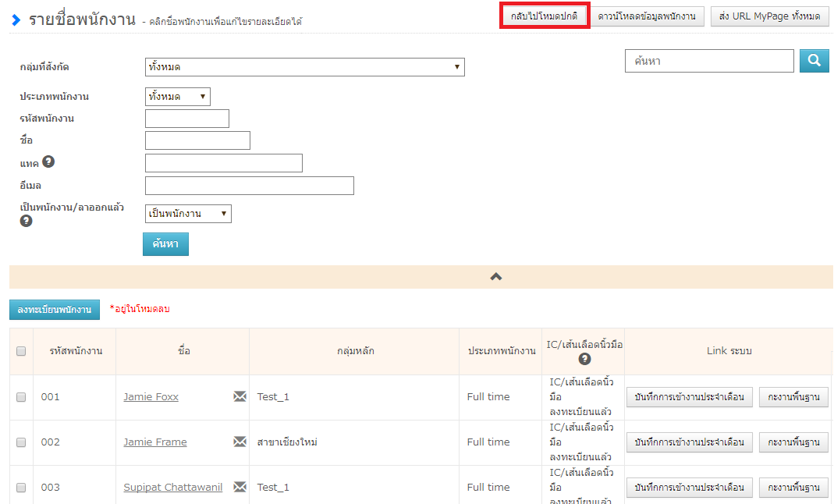Click mail icon next to Jamie Frame
The width and height of the screenshot is (834, 504).
[x=240, y=442]
